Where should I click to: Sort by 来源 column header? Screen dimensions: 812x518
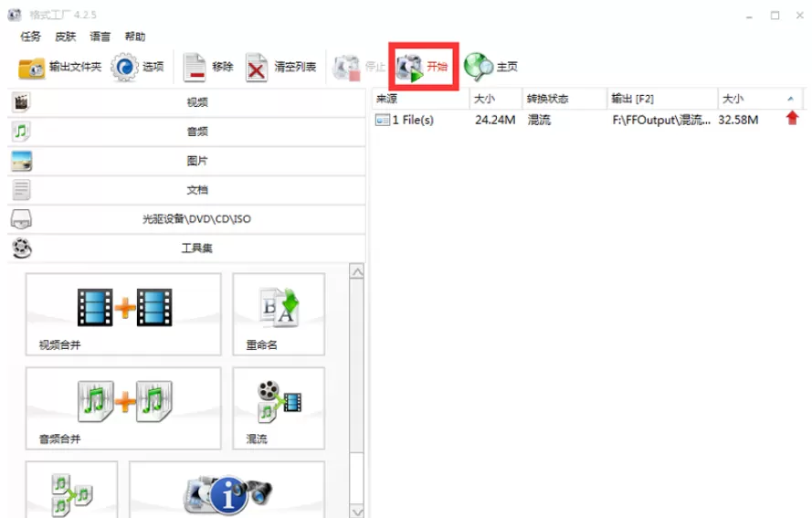coord(420,99)
